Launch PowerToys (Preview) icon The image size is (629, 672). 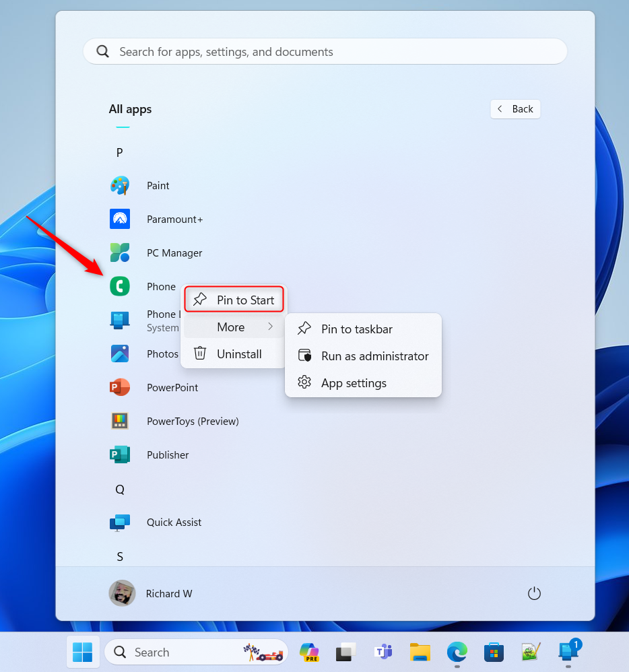point(120,421)
